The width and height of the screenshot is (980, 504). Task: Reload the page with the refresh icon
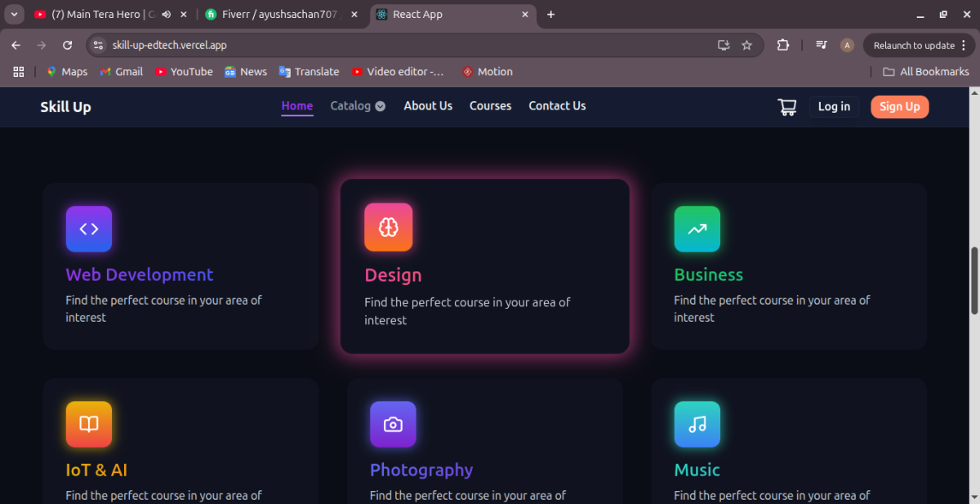point(68,45)
